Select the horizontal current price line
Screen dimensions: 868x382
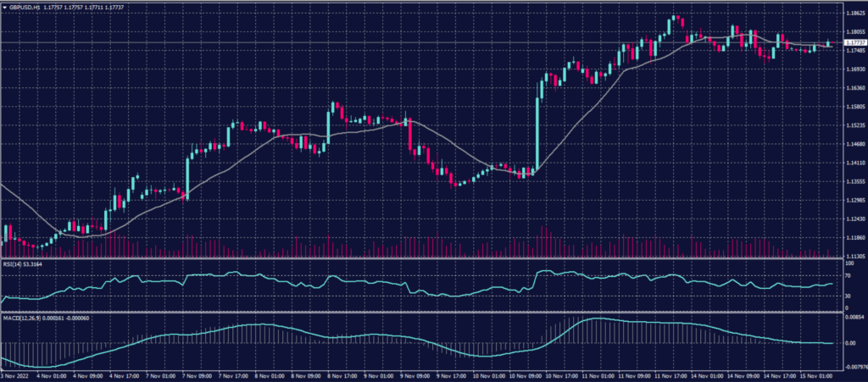[x=424, y=42]
